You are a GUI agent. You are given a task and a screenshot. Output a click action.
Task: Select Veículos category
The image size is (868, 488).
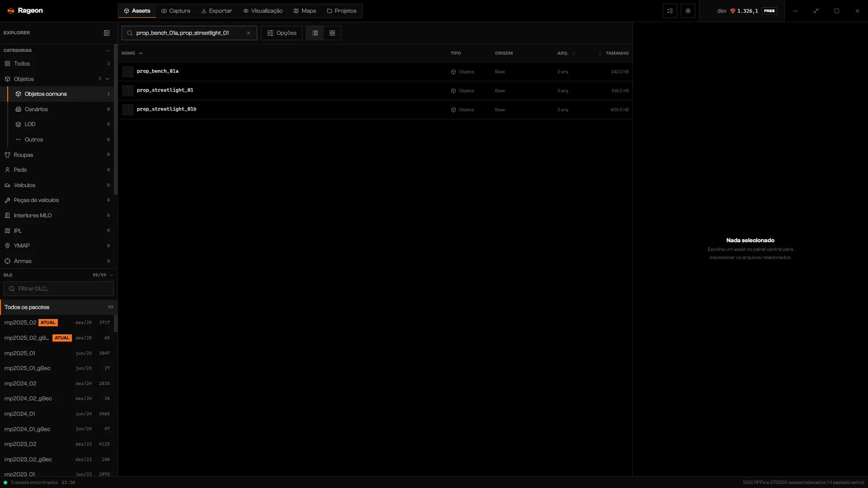[57, 185]
